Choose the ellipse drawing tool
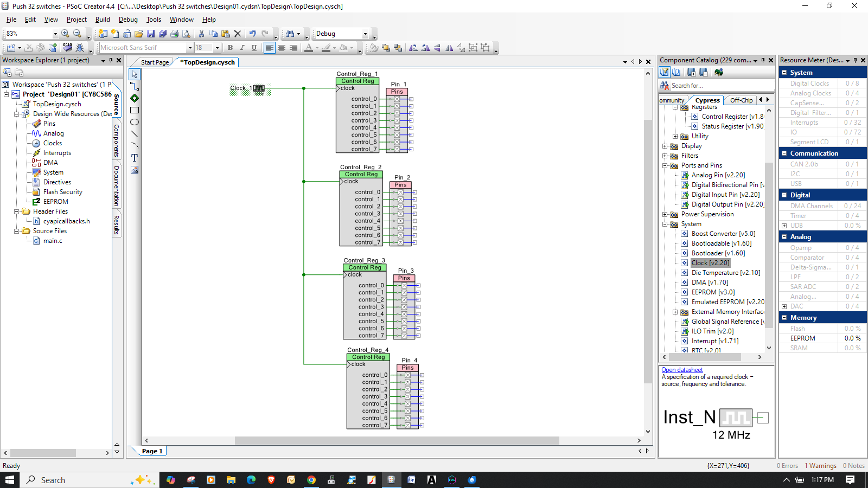The height and width of the screenshot is (488, 868). (135, 122)
